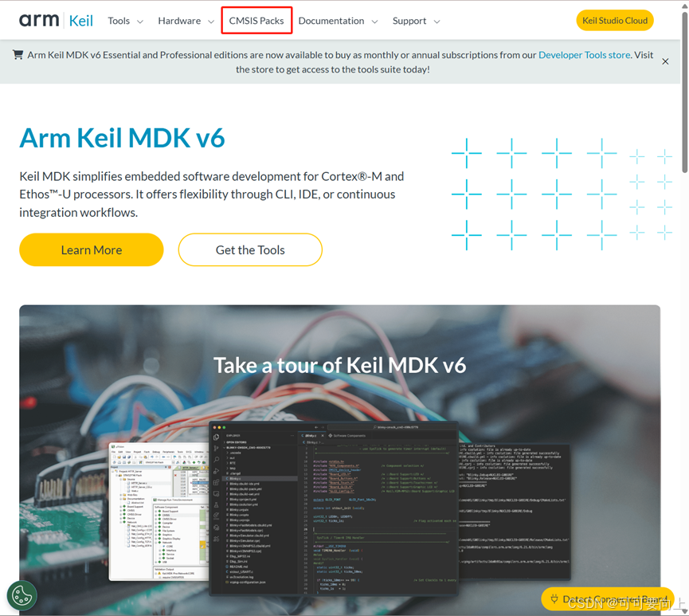Click the Learn More button
689x616 pixels.
click(92, 249)
